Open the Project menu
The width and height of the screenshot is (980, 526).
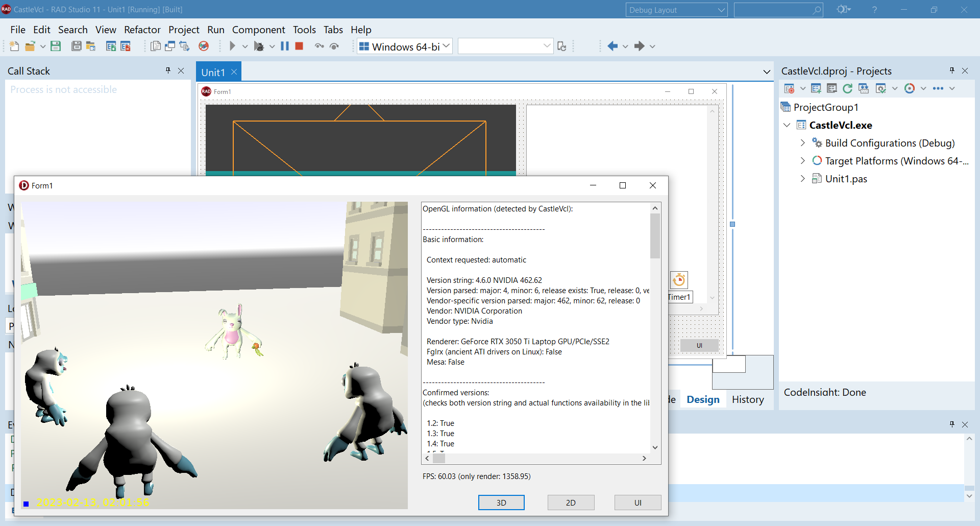pos(184,30)
